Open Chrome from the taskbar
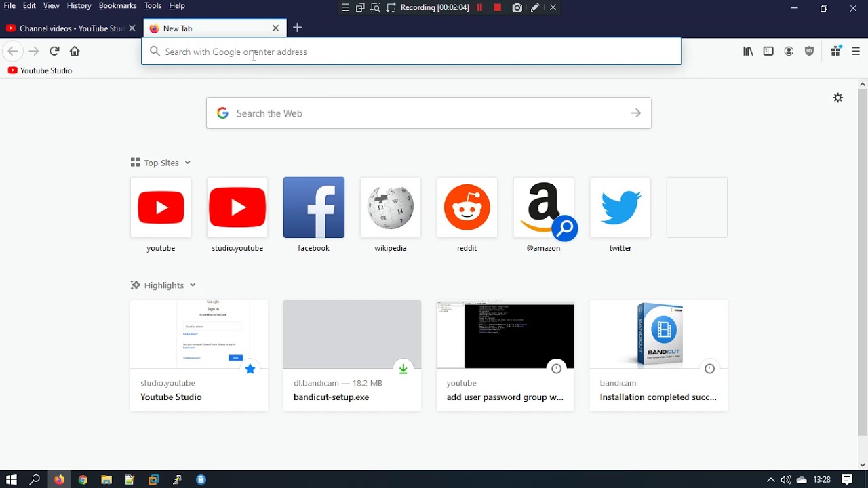 click(x=83, y=479)
